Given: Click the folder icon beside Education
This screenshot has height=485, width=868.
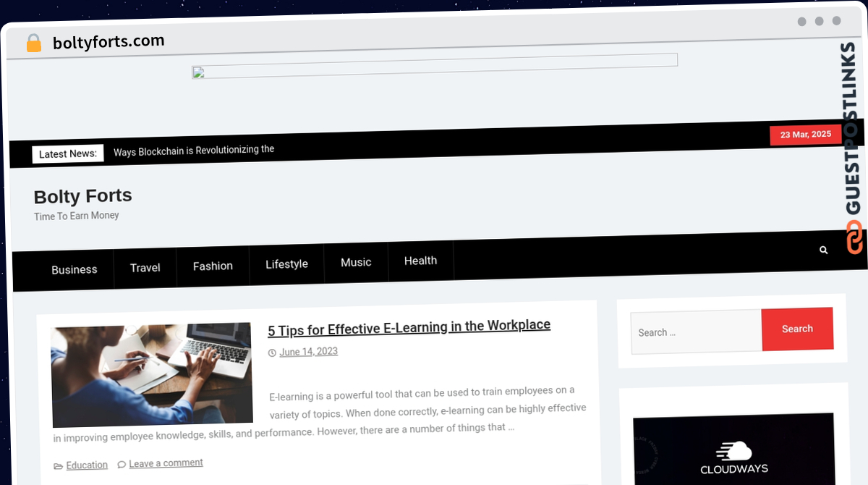Looking at the screenshot, I should 59,465.
